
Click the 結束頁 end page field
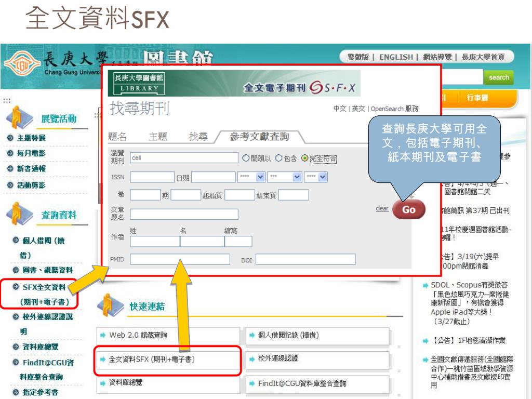click(294, 195)
